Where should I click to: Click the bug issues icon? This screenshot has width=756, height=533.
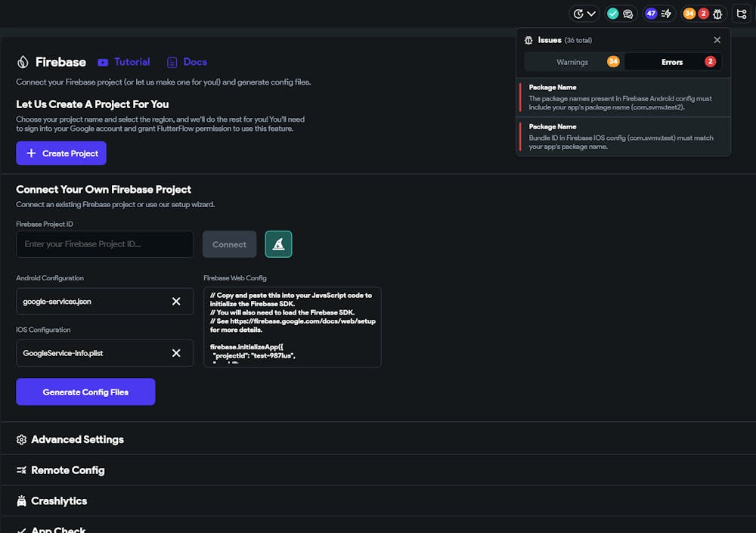point(717,14)
